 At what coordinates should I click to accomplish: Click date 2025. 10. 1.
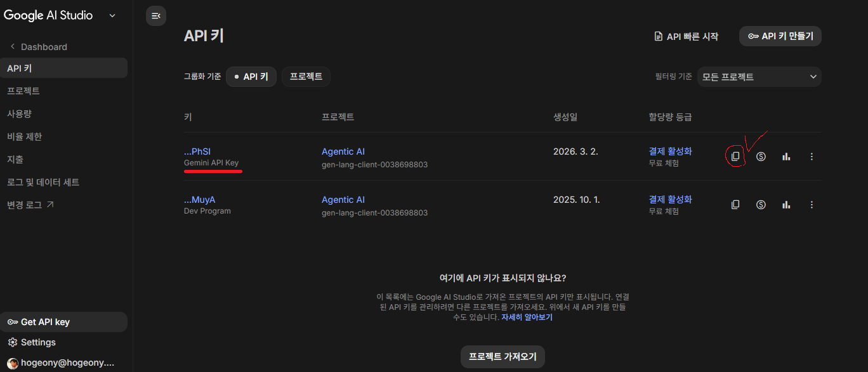[576, 200]
